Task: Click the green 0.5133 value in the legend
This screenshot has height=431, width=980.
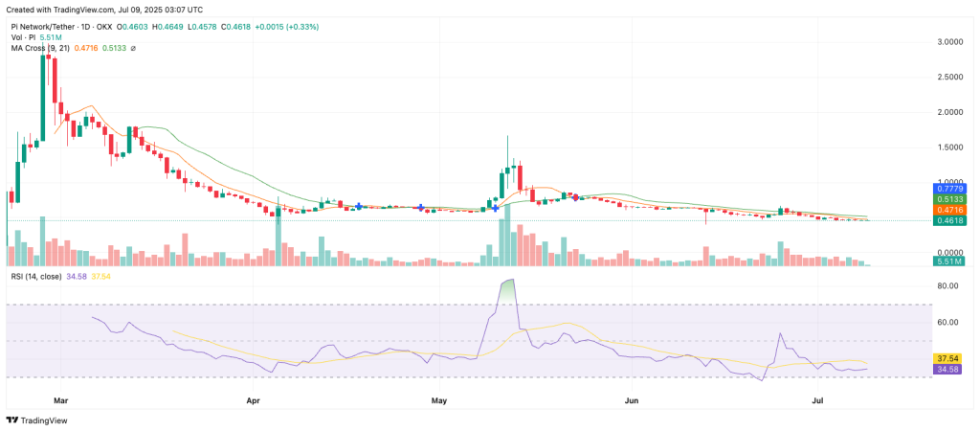Action: point(115,48)
